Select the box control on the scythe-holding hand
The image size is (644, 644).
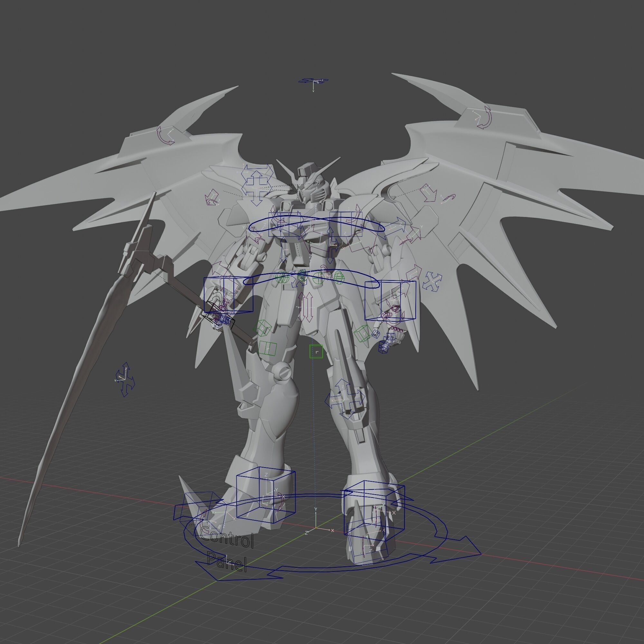pos(229,295)
